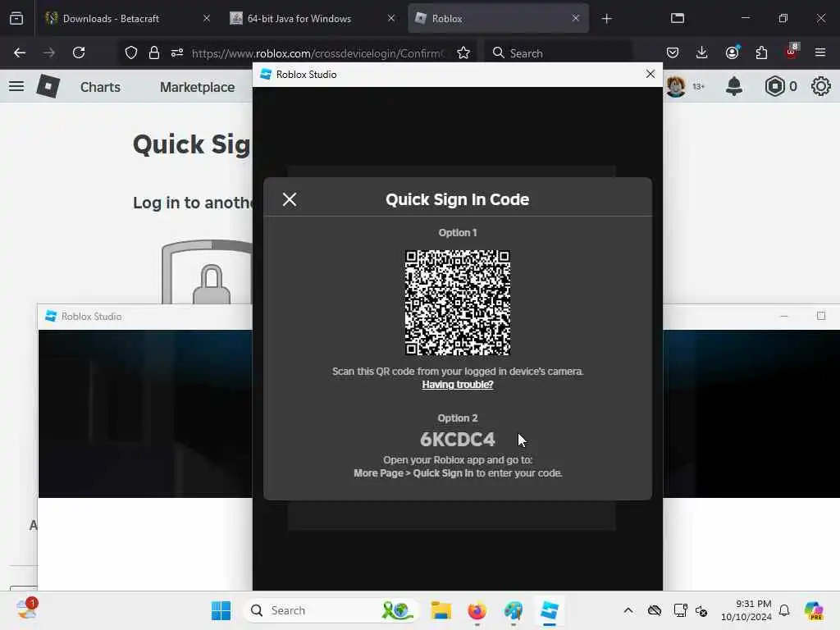This screenshot has height=630, width=840.
Task: Click the Roblox avatar profile picture
Action: [x=676, y=86]
